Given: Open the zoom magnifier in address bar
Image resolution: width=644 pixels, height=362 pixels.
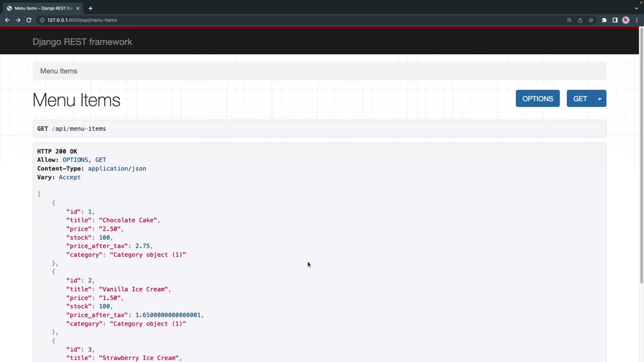Looking at the screenshot, I should [x=569, y=20].
